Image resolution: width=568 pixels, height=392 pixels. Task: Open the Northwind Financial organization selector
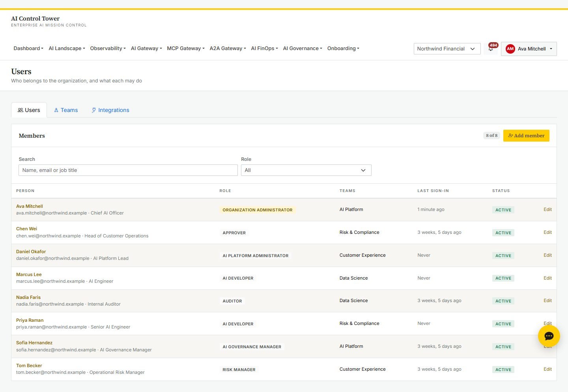point(447,49)
